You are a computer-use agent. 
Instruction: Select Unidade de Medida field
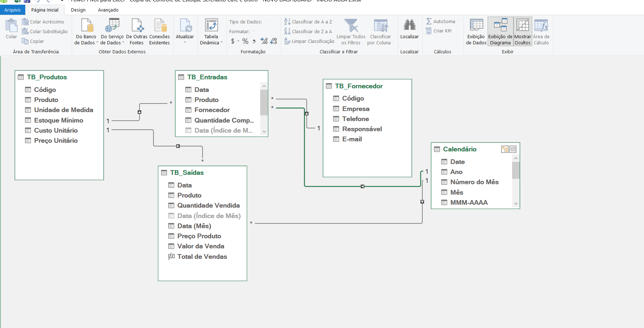(63, 110)
